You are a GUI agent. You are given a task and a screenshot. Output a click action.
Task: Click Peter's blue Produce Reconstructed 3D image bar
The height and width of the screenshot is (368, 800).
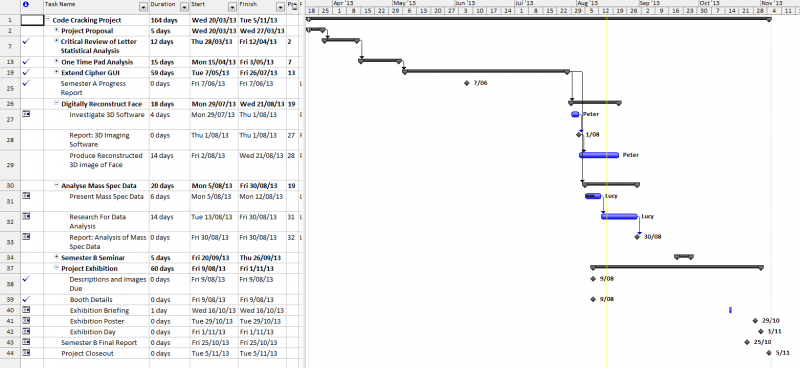pos(599,155)
